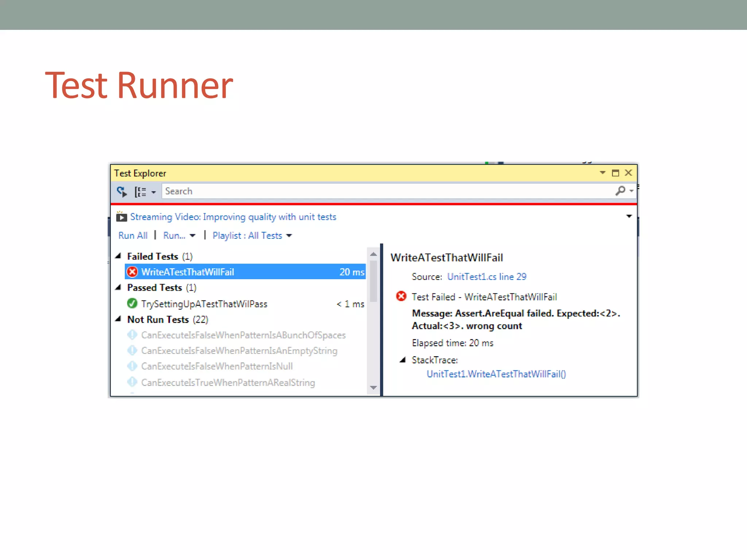Collapse the Failed Tests group

tap(118, 256)
